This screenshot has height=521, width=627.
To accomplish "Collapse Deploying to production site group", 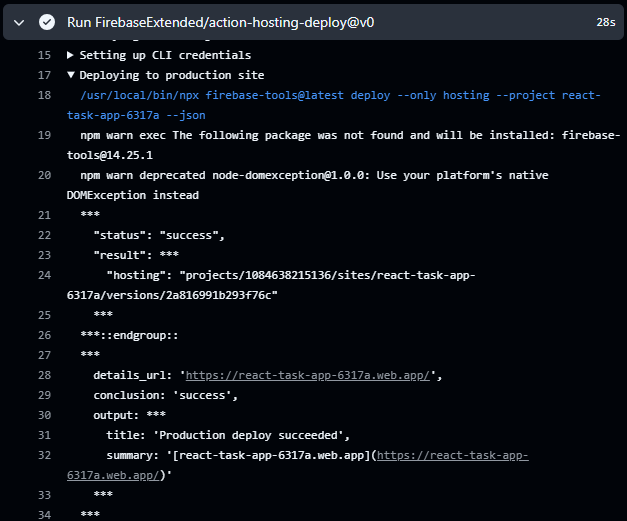I will 71,75.
